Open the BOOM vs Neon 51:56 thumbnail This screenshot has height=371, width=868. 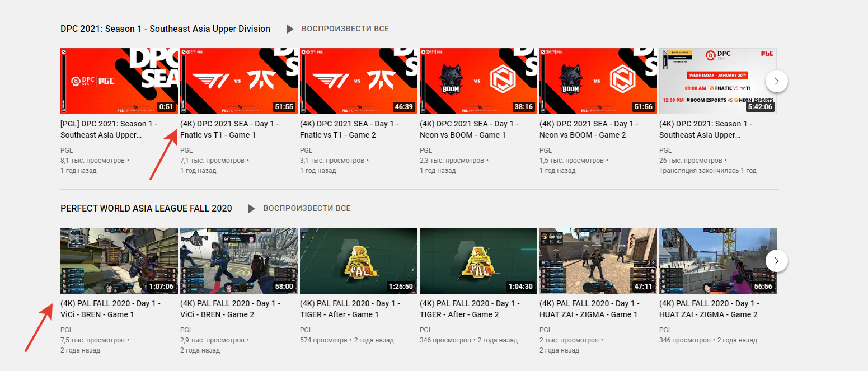click(x=598, y=81)
